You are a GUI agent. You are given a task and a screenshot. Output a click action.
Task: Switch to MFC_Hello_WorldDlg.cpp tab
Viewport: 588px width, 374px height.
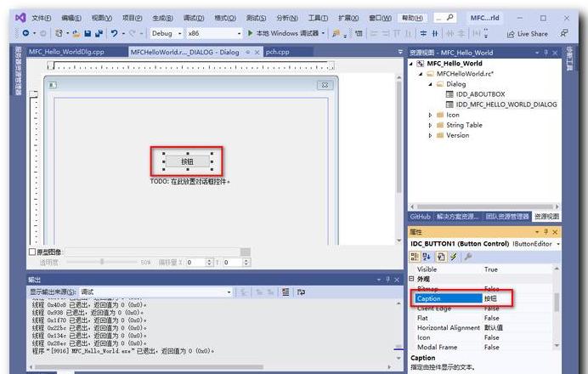tap(66, 52)
